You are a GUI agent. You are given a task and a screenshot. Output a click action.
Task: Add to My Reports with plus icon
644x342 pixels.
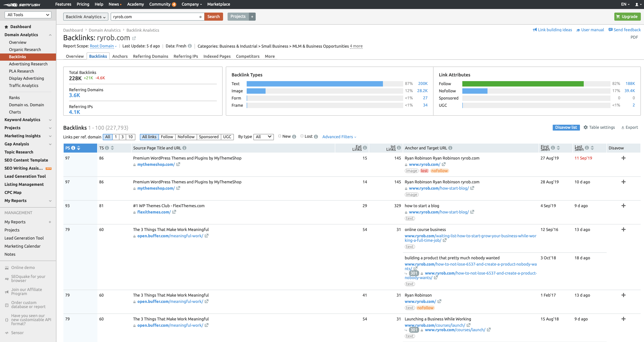[50, 222]
